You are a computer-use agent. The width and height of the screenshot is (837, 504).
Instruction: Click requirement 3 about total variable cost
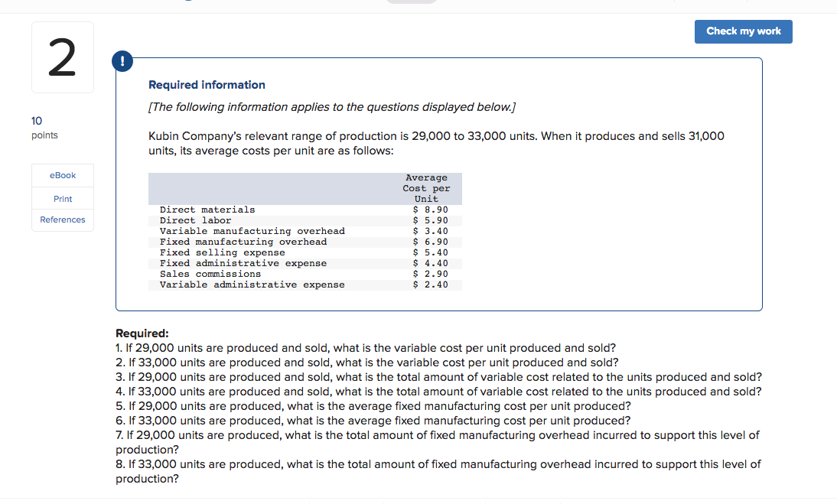pyautogui.click(x=439, y=376)
